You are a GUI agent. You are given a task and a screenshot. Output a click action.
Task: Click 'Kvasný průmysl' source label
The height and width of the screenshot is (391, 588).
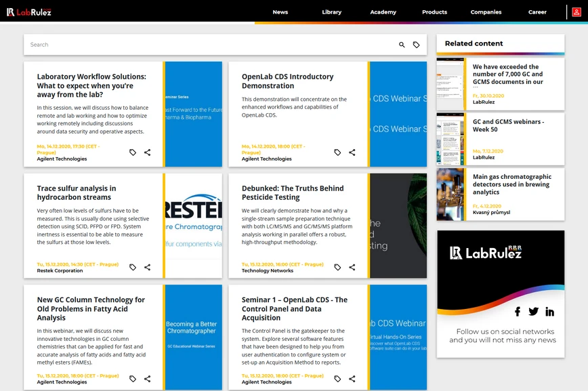point(491,212)
